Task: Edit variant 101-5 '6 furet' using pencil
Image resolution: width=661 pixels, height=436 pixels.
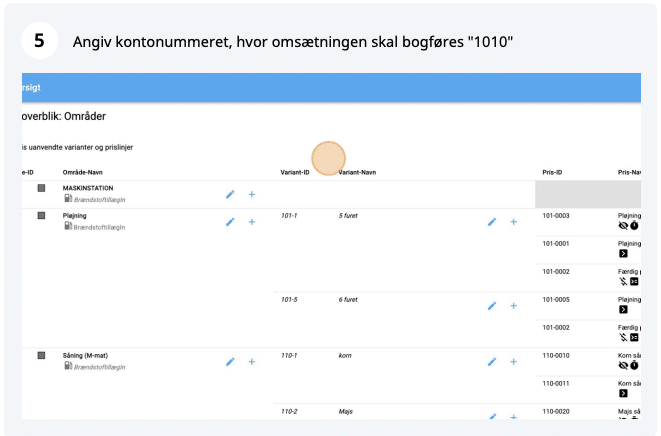Action: [x=492, y=306]
